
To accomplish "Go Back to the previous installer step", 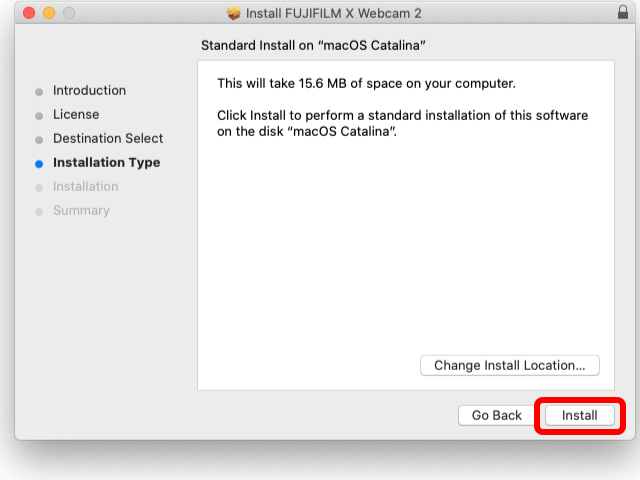I will 496,415.
